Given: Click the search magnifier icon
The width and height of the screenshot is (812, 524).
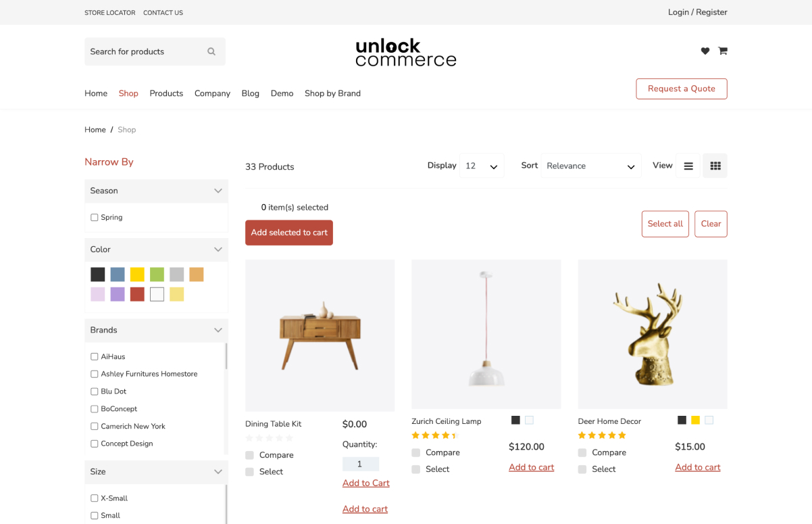Looking at the screenshot, I should 211,51.
